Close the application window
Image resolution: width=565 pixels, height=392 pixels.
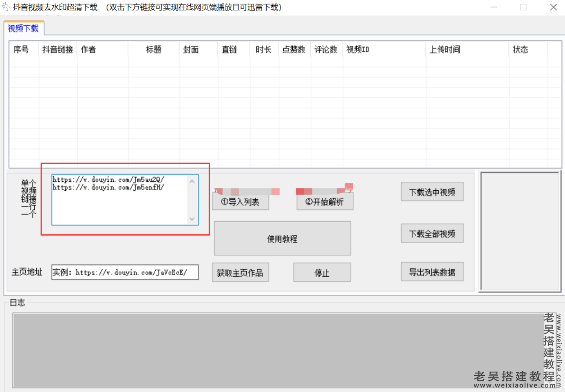point(553,7)
